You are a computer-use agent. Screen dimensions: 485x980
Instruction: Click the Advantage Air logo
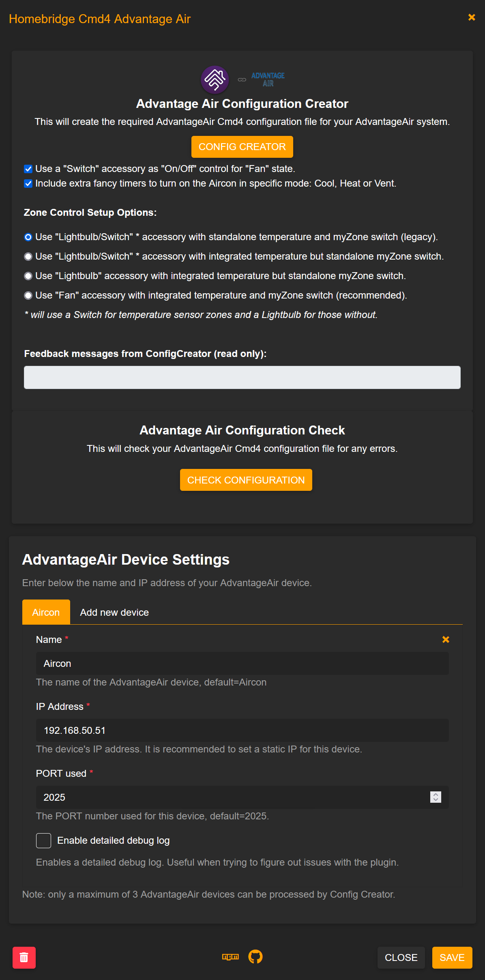268,80
